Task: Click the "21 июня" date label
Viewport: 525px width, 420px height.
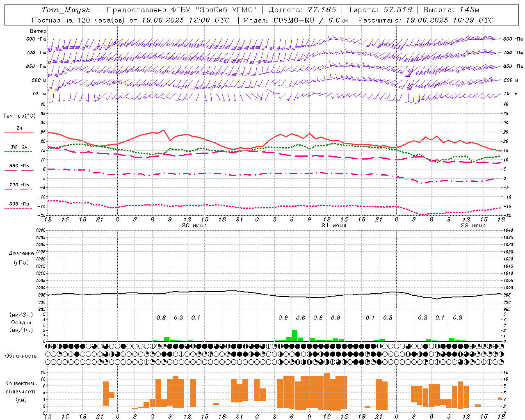Action: pos(334,226)
